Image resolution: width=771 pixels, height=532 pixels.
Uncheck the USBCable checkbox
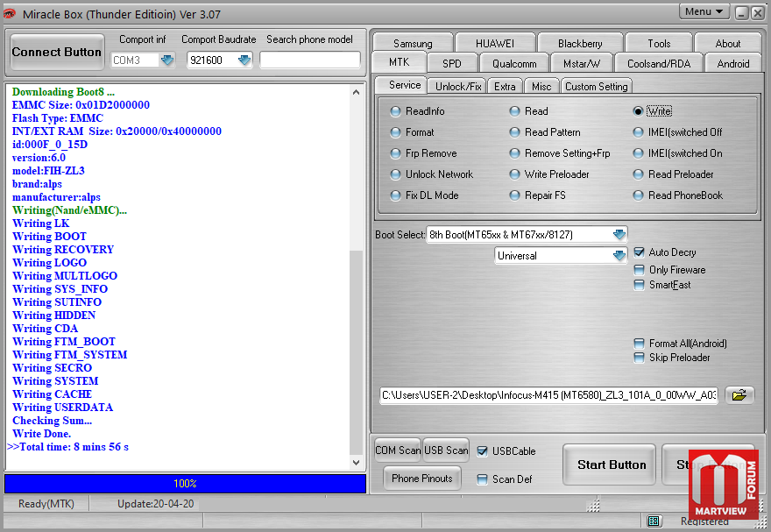[x=483, y=451]
